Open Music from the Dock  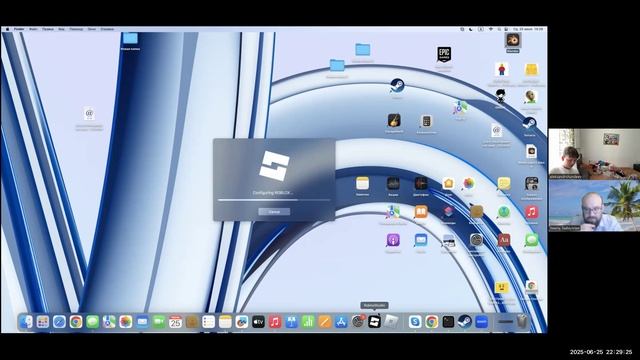coord(275,322)
